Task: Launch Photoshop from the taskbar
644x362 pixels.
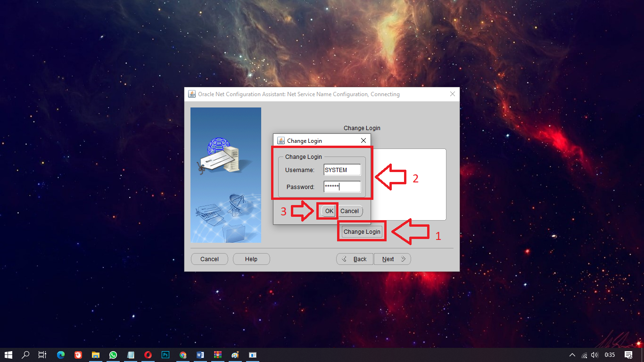Action: [165, 355]
